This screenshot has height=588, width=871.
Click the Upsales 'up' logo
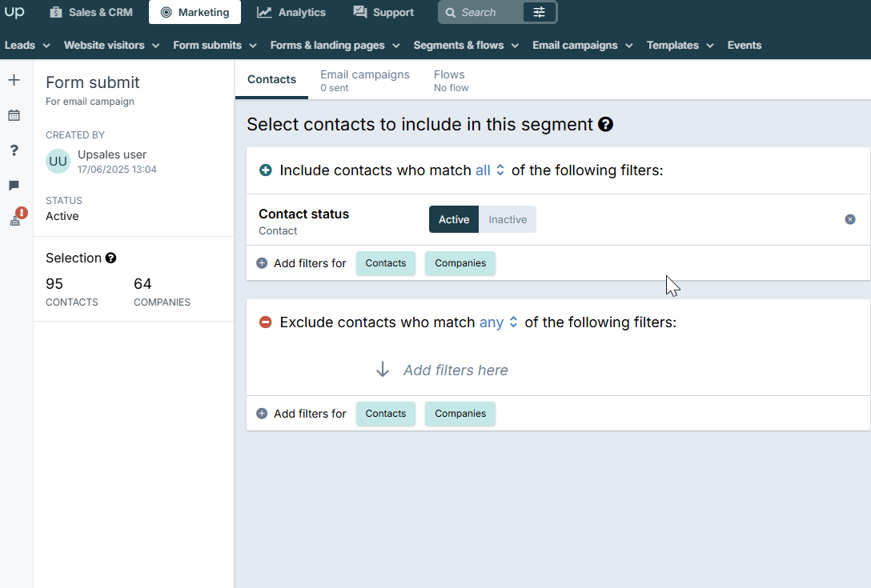[x=14, y=12]
